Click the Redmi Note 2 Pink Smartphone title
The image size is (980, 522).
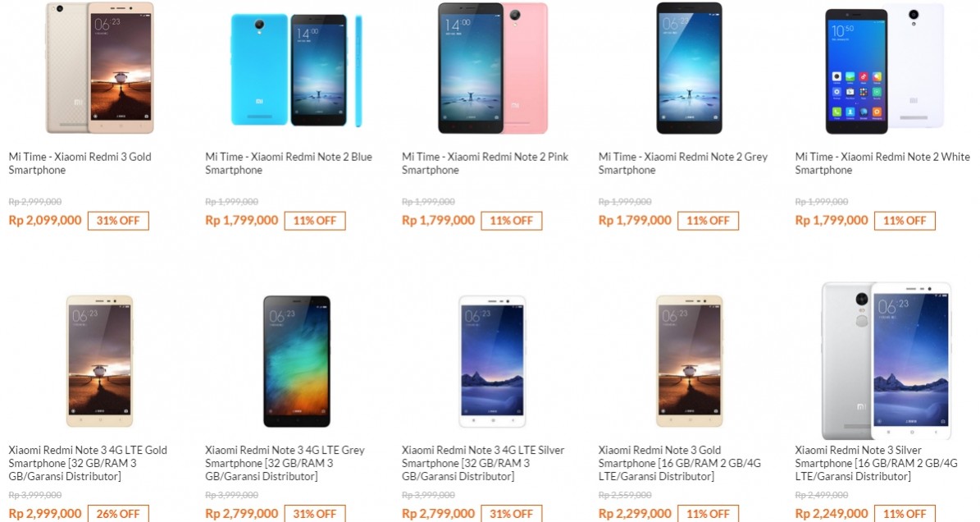pos(485,163)
